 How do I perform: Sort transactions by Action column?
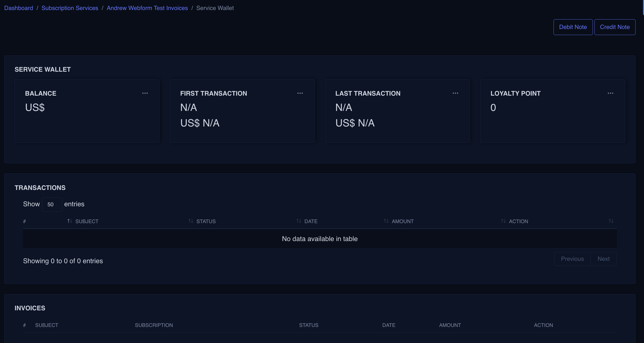pyautogui.click(x=518, y=221)
